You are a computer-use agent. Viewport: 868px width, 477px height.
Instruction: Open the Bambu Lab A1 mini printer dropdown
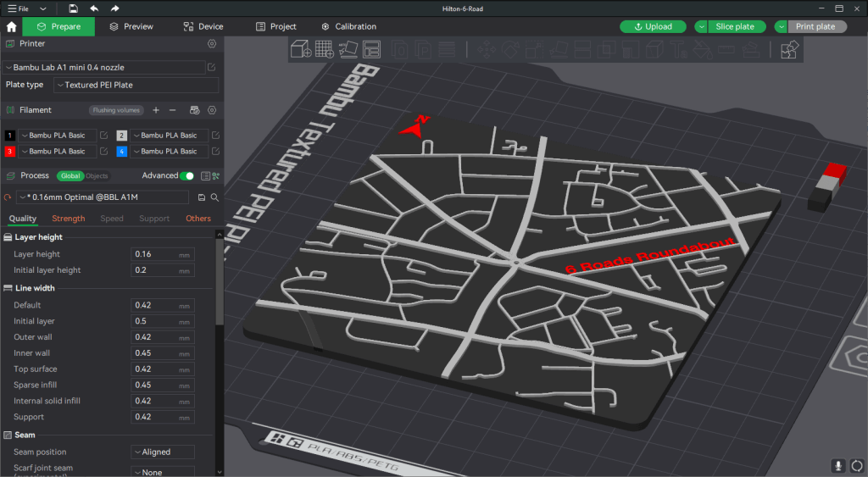point(103,67)
